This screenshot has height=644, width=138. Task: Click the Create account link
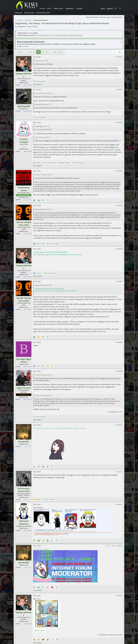23,46
